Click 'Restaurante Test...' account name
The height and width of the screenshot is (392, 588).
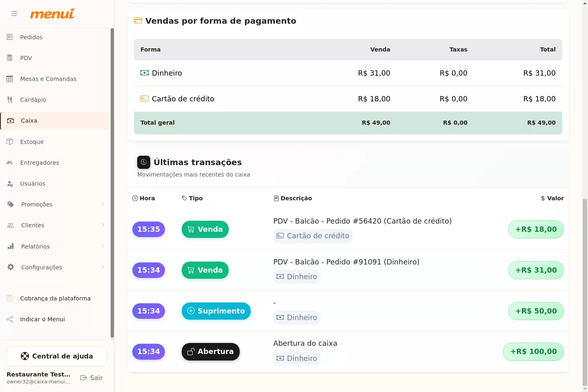coord(38,374)
